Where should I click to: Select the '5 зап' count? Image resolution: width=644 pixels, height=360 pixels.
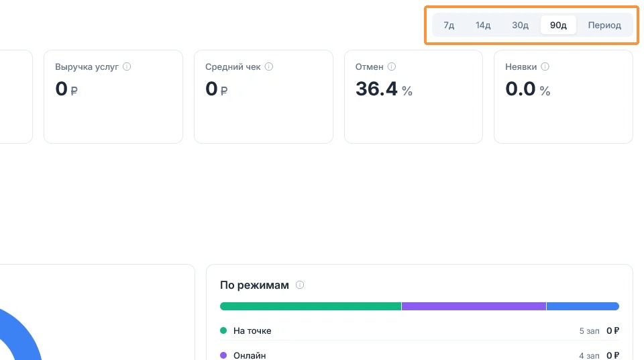pyautogui.click(x=590, y=331)
